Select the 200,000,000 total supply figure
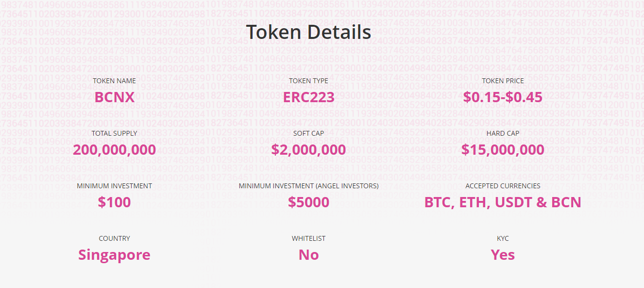Image resolution: width=644 pixels, height=288 pixels. (x=114, y=150)
